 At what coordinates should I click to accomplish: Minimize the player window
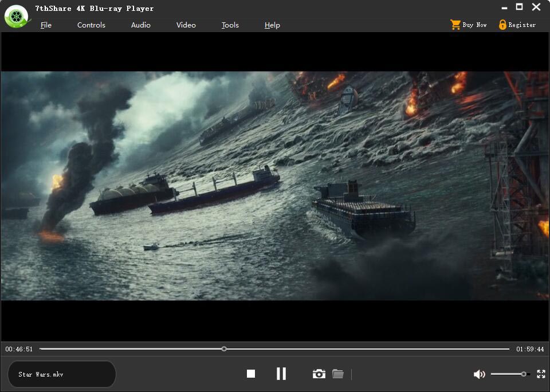click(x=504, y=7)
